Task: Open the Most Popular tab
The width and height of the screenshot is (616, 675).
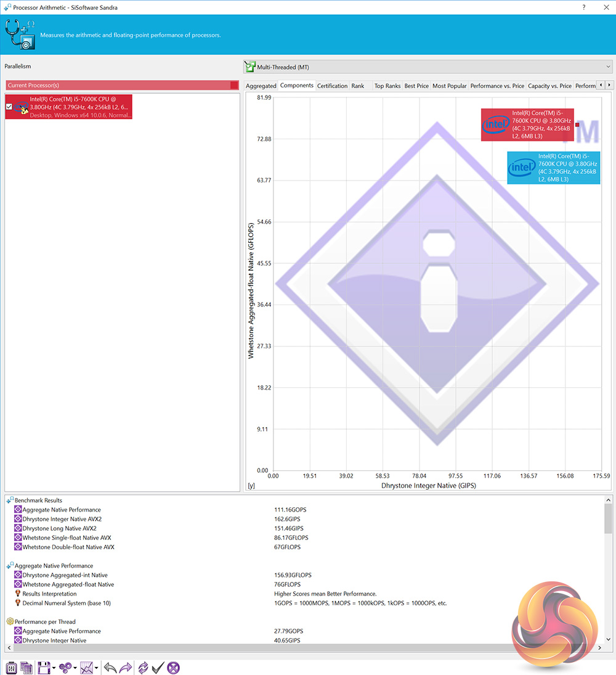Action: 449,86
